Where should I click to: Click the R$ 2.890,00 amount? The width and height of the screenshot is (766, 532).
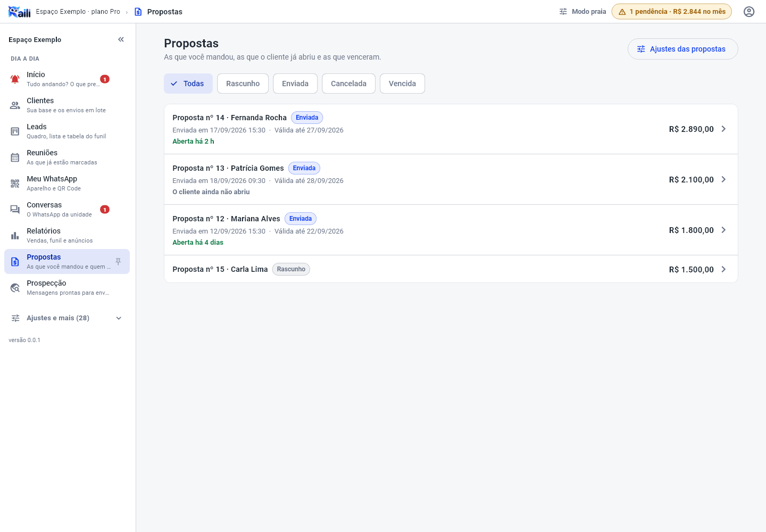692,129
